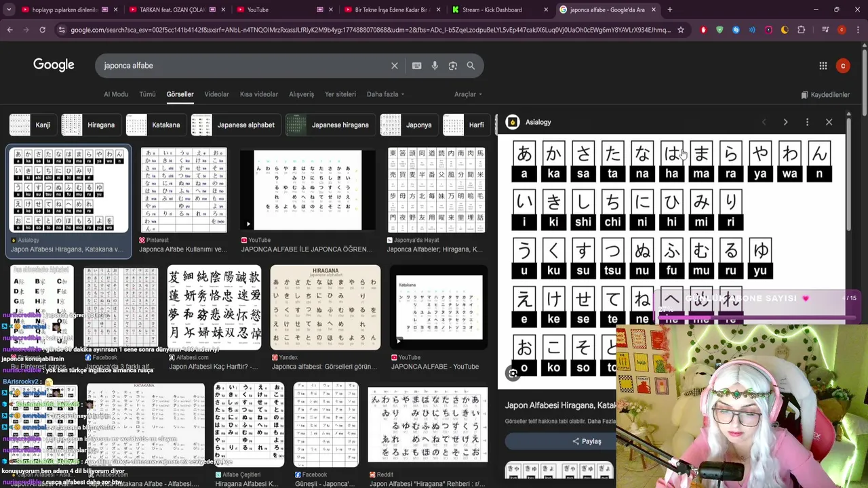This screenshot has height=488, width=868.
Task: Open a new browser tab
Action: (669, 9)
